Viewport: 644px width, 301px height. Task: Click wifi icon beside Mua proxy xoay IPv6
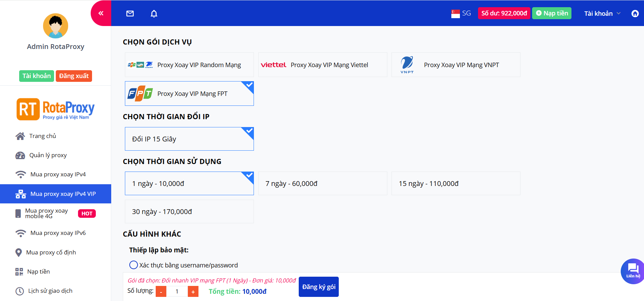pyautogui.click(x=21, y=233)
